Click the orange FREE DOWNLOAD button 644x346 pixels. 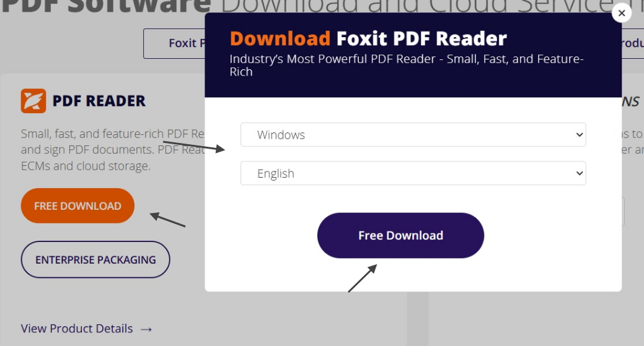[77, 205]
